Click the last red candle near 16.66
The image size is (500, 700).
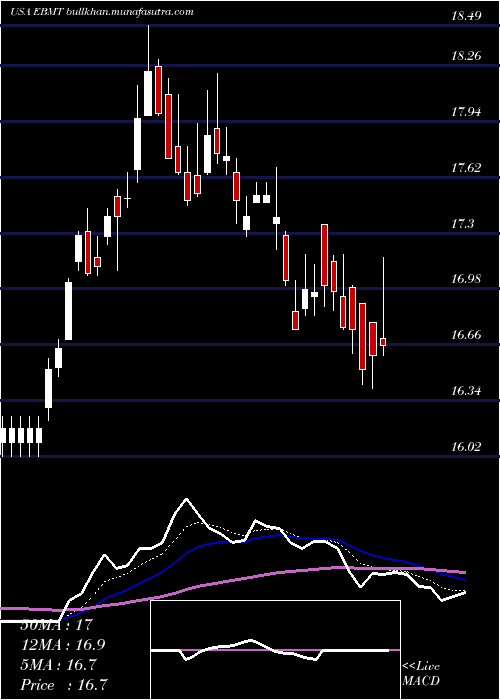click(383, 342)
